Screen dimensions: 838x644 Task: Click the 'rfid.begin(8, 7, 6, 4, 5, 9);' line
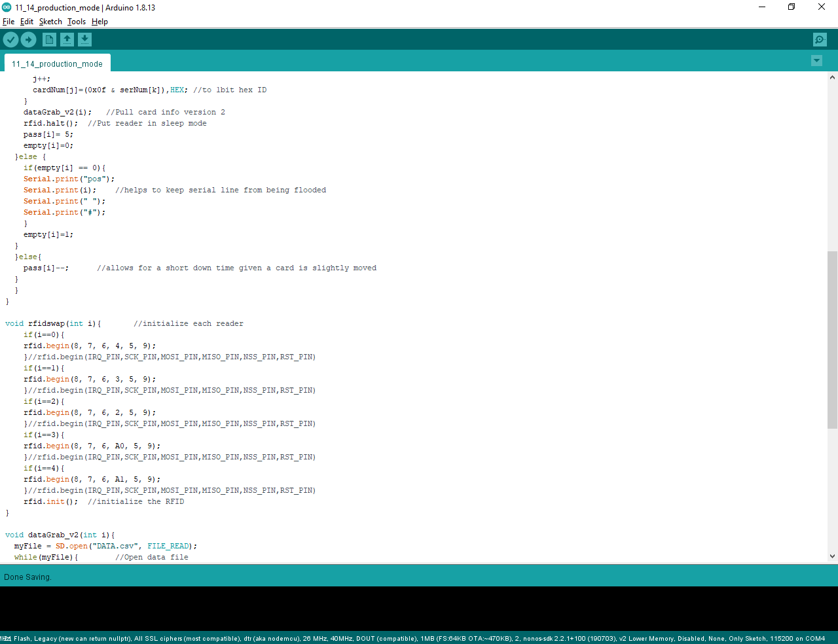90,346
